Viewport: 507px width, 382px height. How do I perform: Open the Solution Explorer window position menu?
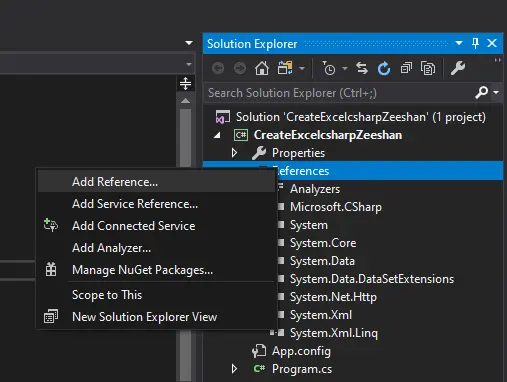pyautogui.click(x=459, y=43)
